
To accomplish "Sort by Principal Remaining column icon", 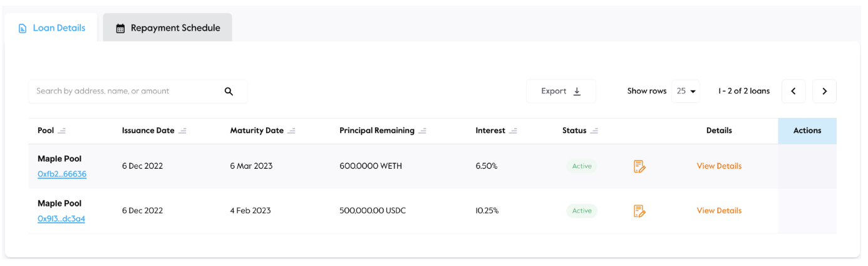I will coord(422,131).
